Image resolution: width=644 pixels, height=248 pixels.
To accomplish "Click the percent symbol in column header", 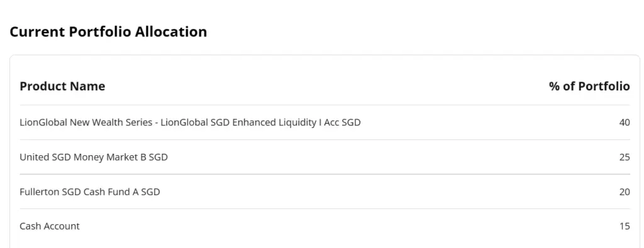I will click(x=555, y=86).
